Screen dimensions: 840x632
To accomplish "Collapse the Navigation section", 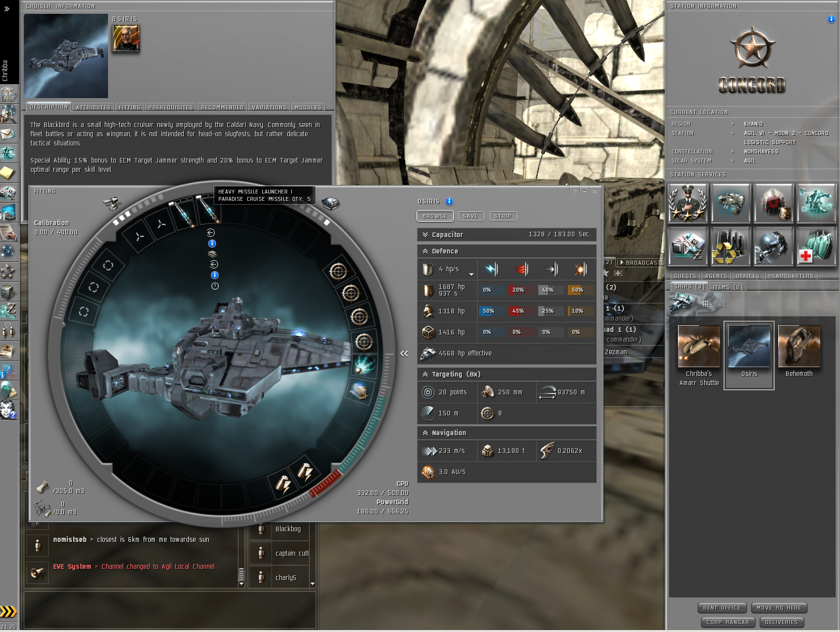I will (425, 433).
